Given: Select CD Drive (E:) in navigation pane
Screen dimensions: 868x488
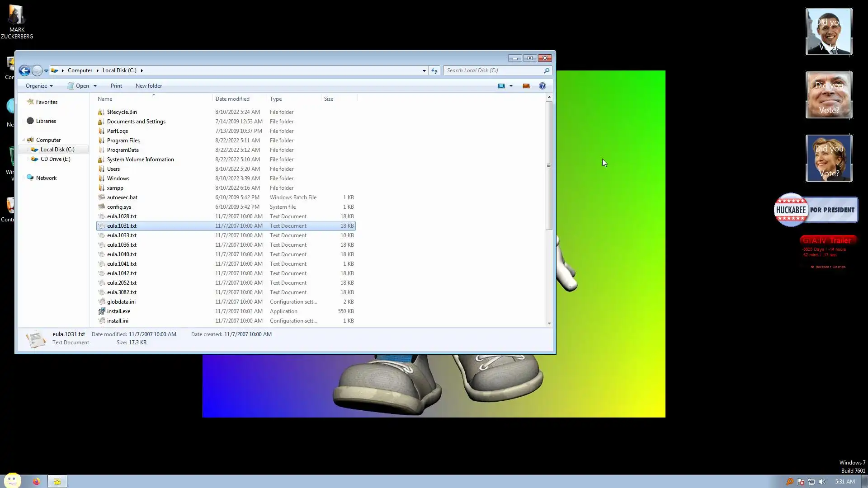Looking at the screenshot, I should coord(55,159).
